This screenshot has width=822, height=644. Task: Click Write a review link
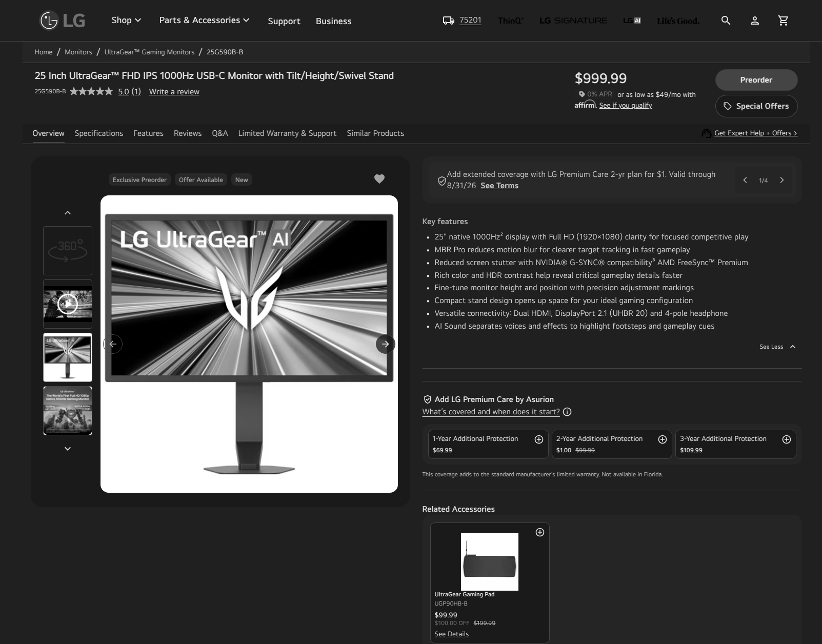tap(174, 92)
